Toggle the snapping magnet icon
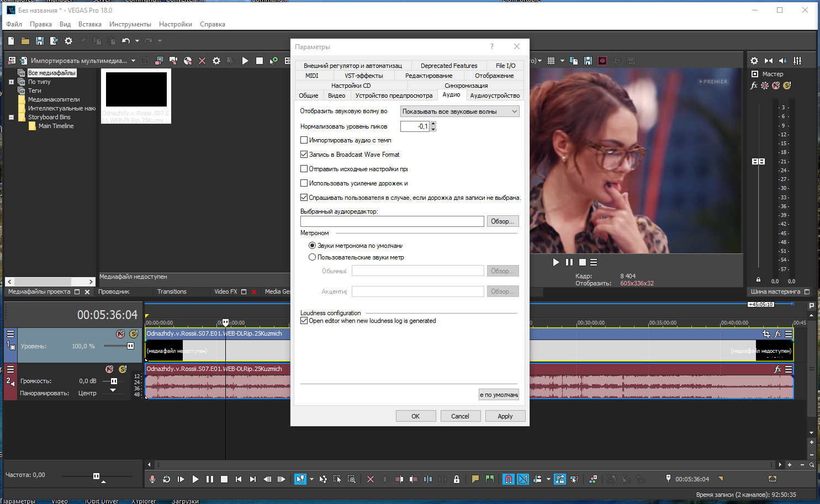Image resolution: width=820 pixels, height=504 pixels. [x=509, y=479]
